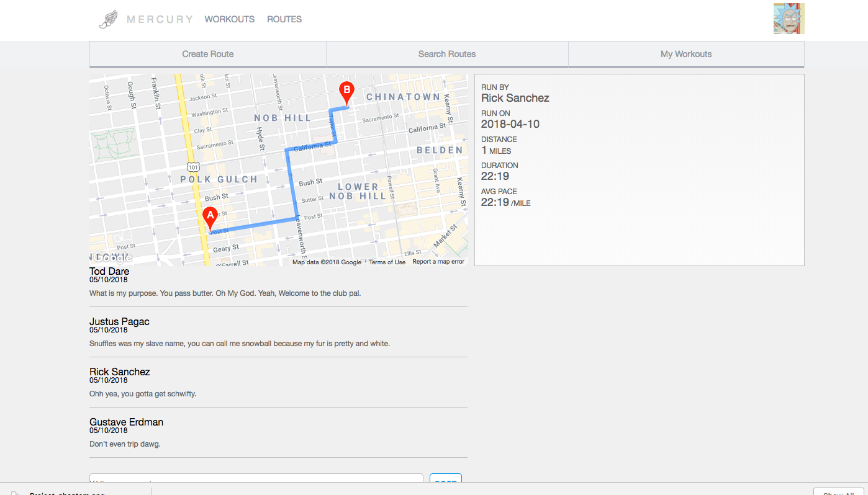Click the POLK GULCH map label
868x495 pixels.
[219, 179]
